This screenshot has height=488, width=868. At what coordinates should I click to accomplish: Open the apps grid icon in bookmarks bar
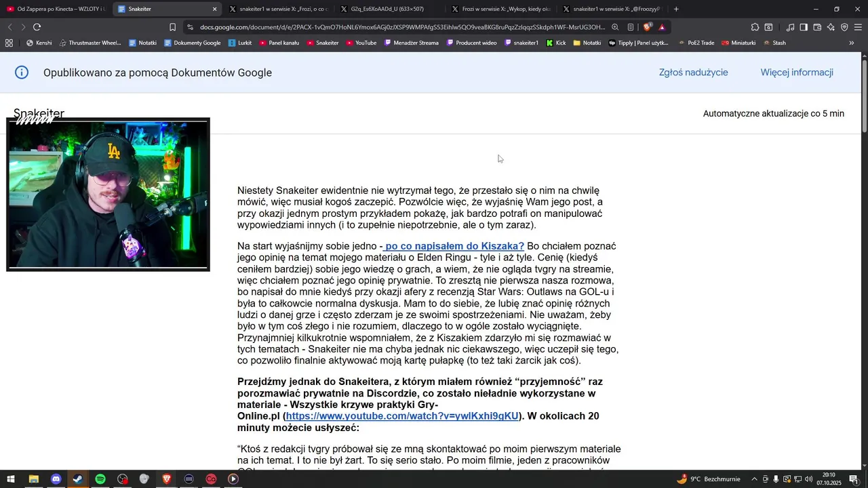9,43
